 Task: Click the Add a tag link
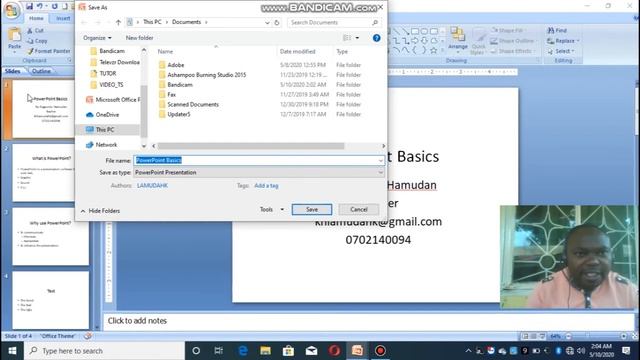[x=266, y=186]
